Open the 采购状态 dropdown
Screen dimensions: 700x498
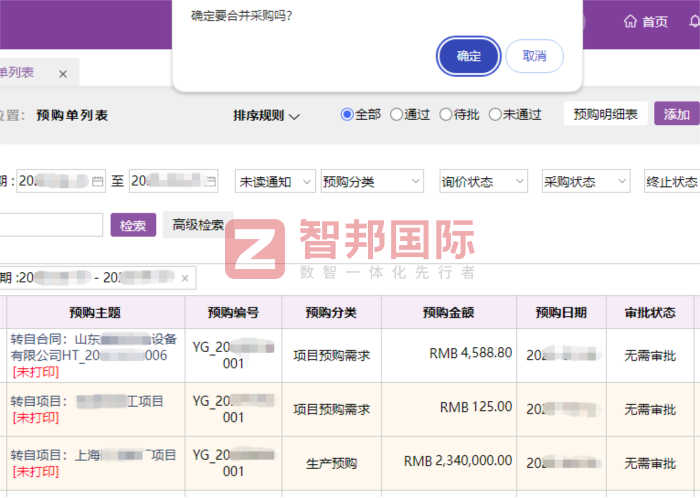586,181
